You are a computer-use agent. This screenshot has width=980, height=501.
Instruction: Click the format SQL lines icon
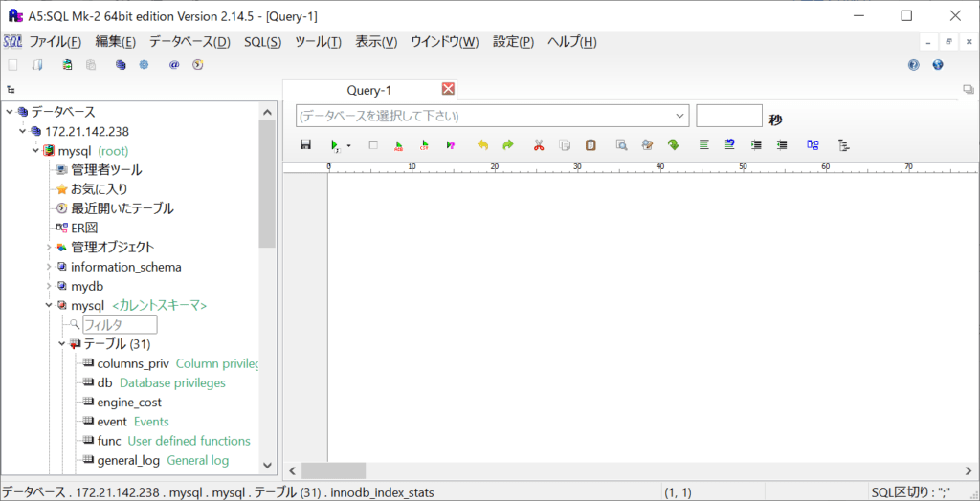[704, 145]
